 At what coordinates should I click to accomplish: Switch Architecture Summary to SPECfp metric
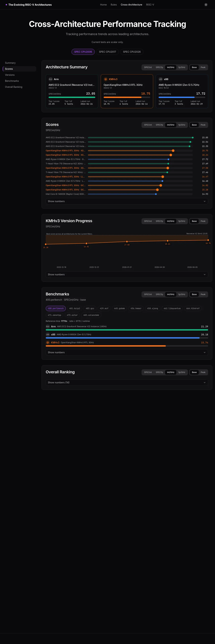pyautogui.click(x=159, y=67)
